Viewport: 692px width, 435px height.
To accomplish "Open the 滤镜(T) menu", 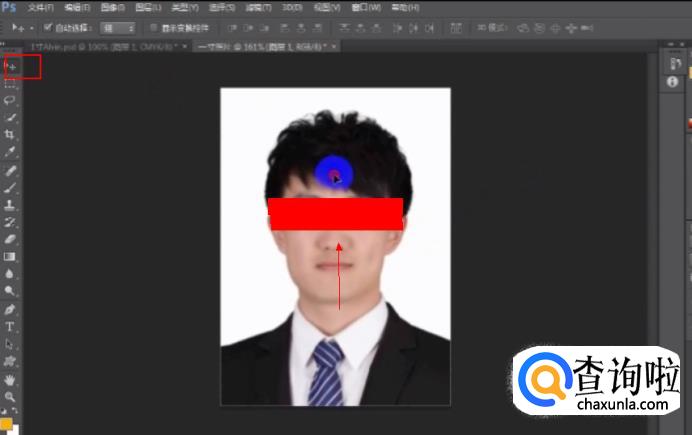I will (258, 8).
